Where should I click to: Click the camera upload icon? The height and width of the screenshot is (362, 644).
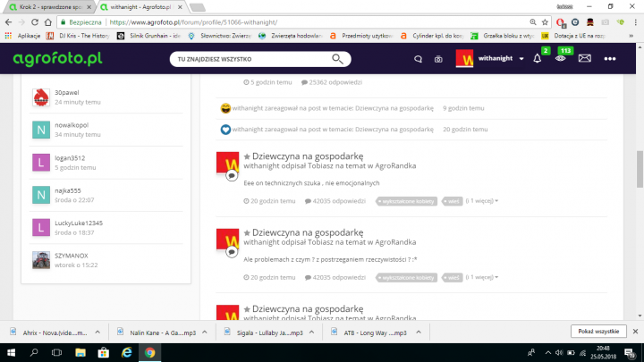pos(438,59)
